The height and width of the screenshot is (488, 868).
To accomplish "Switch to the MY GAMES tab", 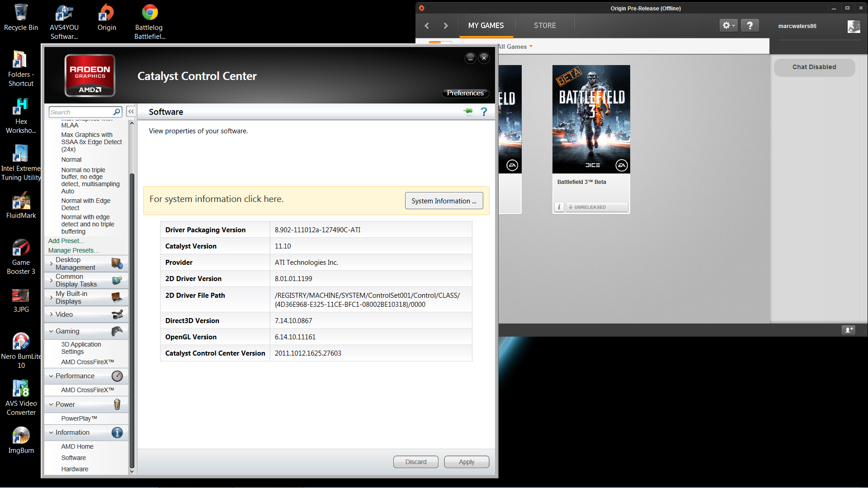I will pos(486,26).
